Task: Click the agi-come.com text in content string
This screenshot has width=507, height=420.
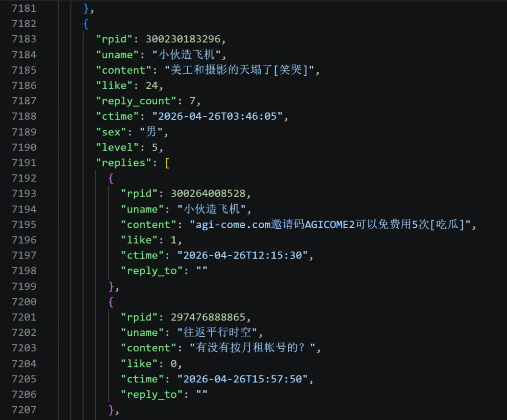Action: click(x=233, y=225)
